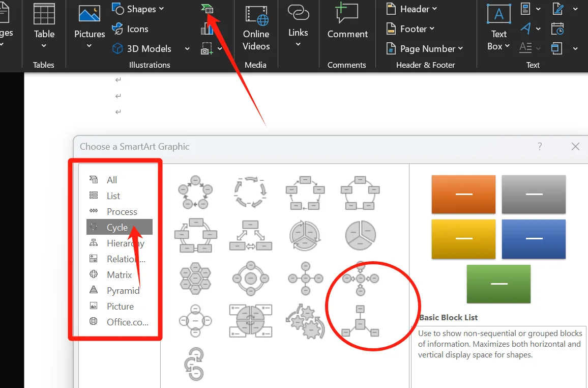
Task: Open the Footer dropdown
Action: tap(411, 29)
